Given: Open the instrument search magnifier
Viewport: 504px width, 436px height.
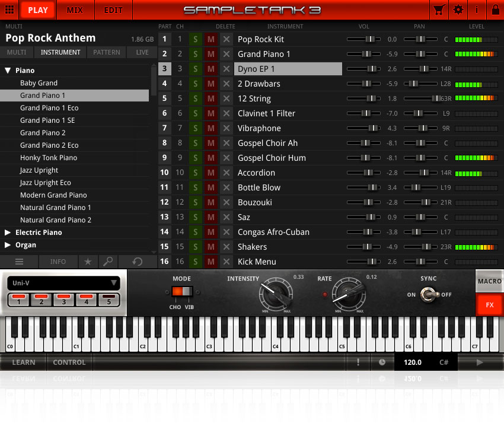Looking at the screenshot, I should click(x=107, y=262).
